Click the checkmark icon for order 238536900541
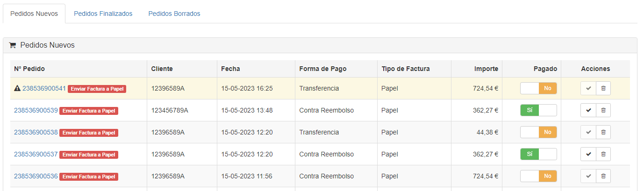644x191 pixels. tap(588, 88)
